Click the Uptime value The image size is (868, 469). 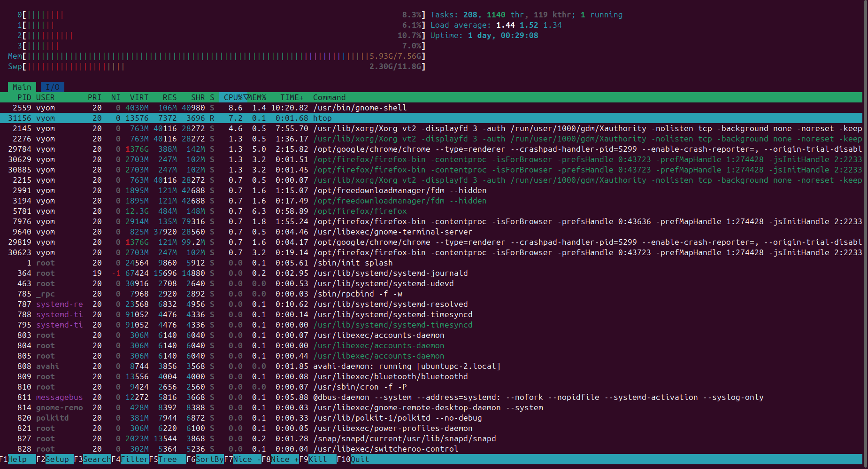[503, 35]
